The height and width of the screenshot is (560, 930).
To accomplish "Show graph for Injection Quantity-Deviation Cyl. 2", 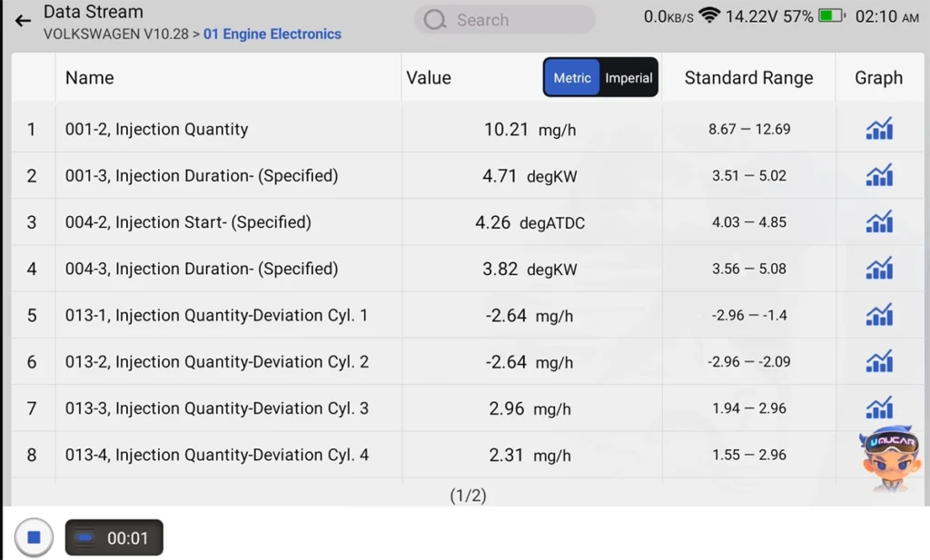I will (x=878, y=360).
